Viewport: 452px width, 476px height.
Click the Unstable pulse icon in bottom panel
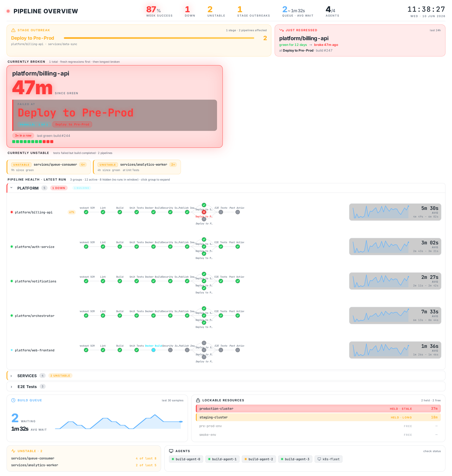pyautogui.click(x=13, y=451)
